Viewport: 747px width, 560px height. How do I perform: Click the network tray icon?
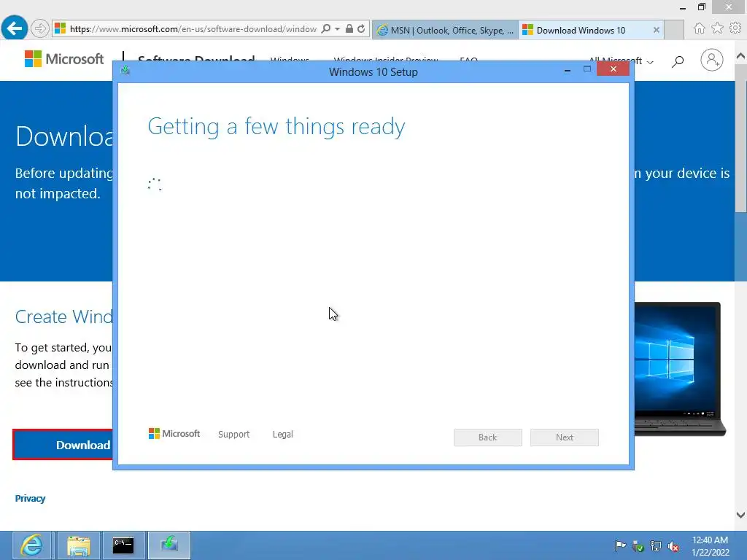[x=656, y=546]
